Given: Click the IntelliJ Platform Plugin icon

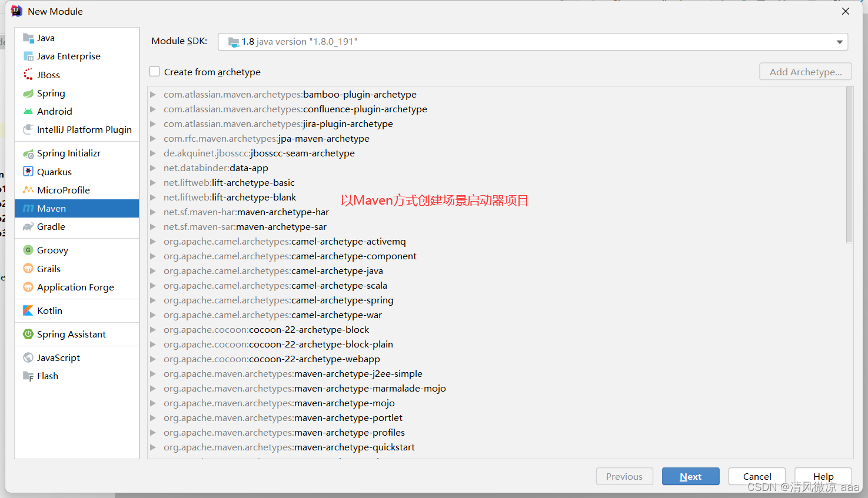Looking at the screenshot, I should [28, 129].
